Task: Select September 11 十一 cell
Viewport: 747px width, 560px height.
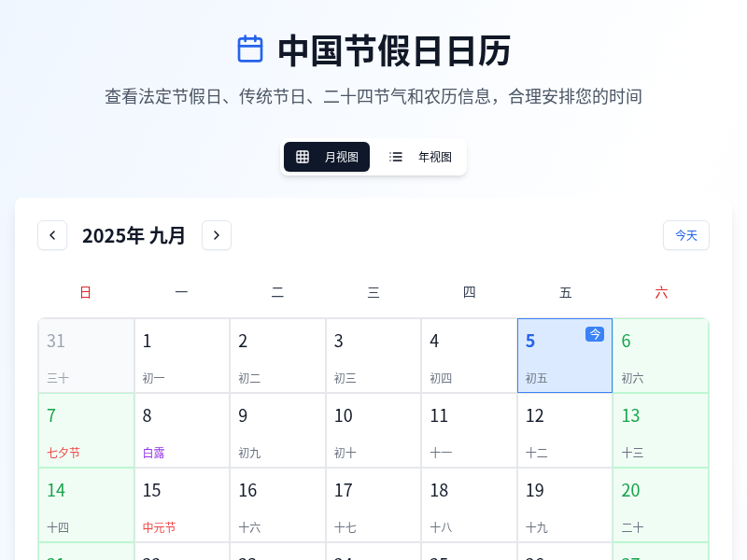Action: pos(470,430)
